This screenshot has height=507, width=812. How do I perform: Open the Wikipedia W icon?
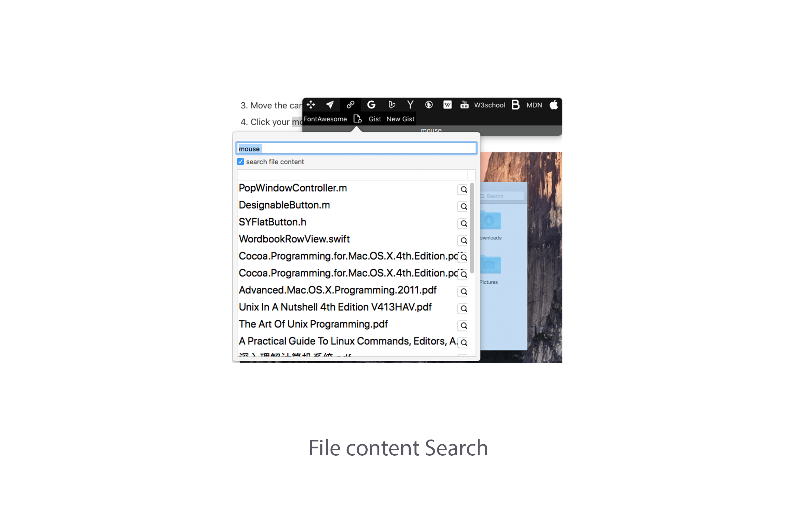[447, 105]
